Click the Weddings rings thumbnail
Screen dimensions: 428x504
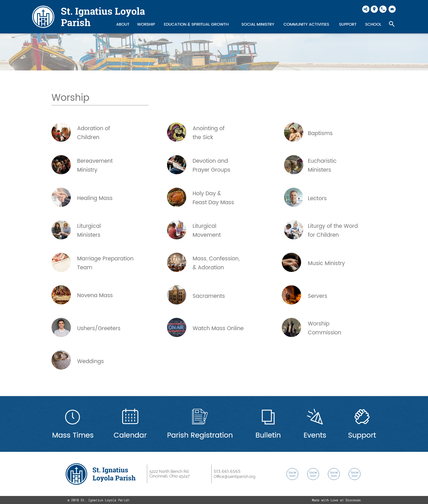click(x=61, y=360)
